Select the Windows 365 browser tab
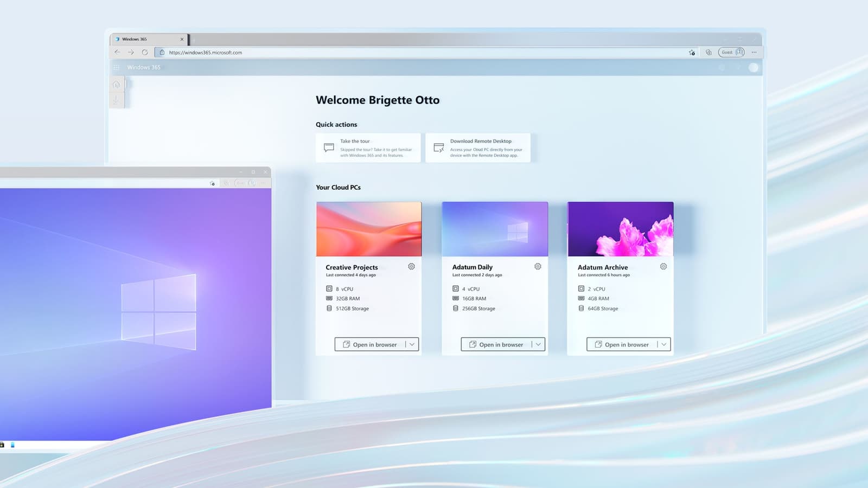The height and width of the screenshot is (488, 868). tap(149, 39)
